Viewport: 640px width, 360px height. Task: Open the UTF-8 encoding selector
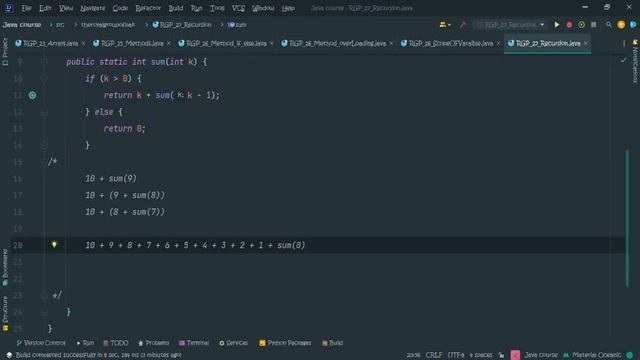456,355
